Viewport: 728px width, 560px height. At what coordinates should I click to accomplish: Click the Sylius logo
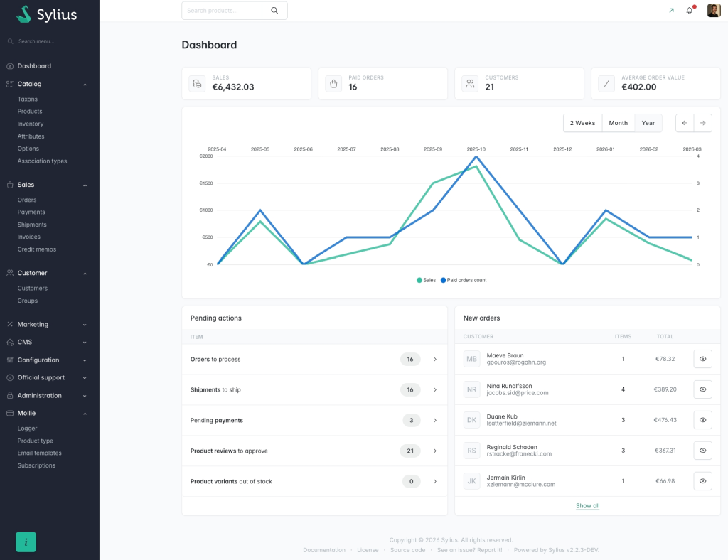click(x=47, y=14)
